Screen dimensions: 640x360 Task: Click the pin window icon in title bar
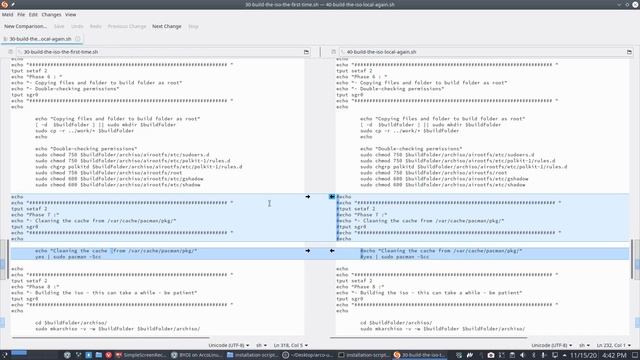pos(13,4)
